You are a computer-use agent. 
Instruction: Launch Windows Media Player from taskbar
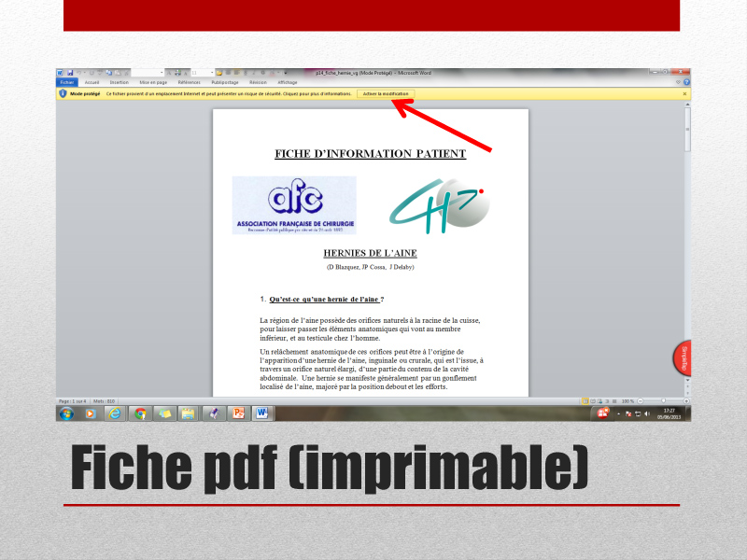tap(90, 413)
